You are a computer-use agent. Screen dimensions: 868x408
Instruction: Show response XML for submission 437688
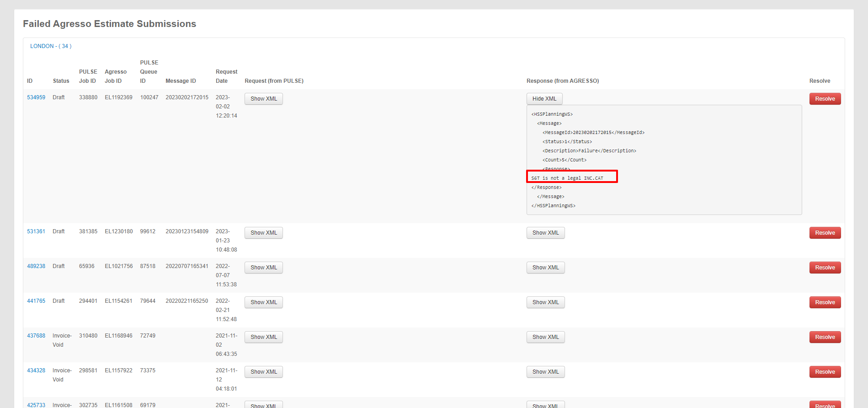[545, 337]
